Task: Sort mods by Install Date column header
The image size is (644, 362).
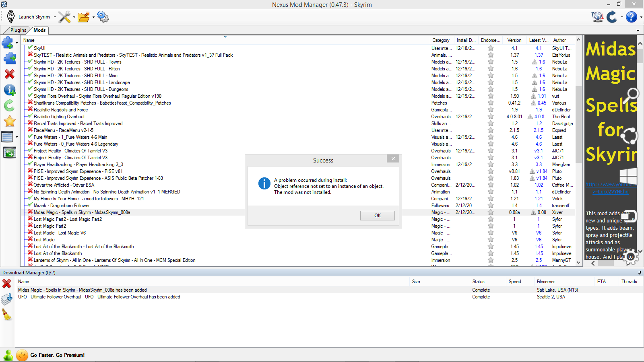Action: (466, 40)
